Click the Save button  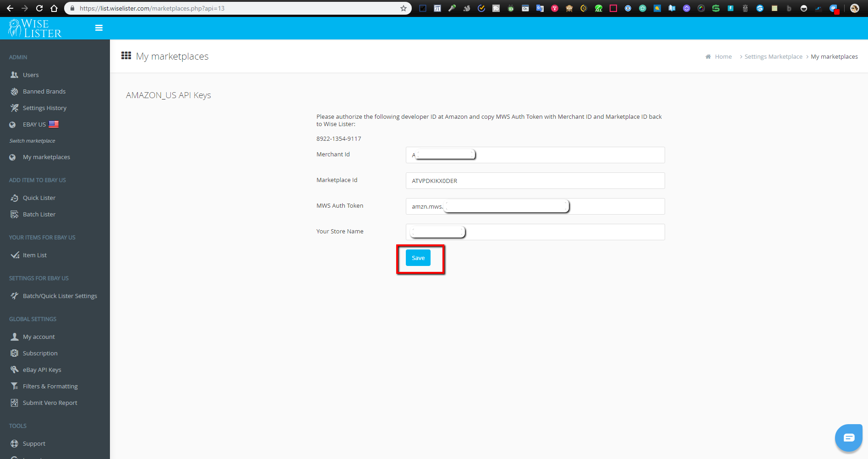click(x=418, y=258)
